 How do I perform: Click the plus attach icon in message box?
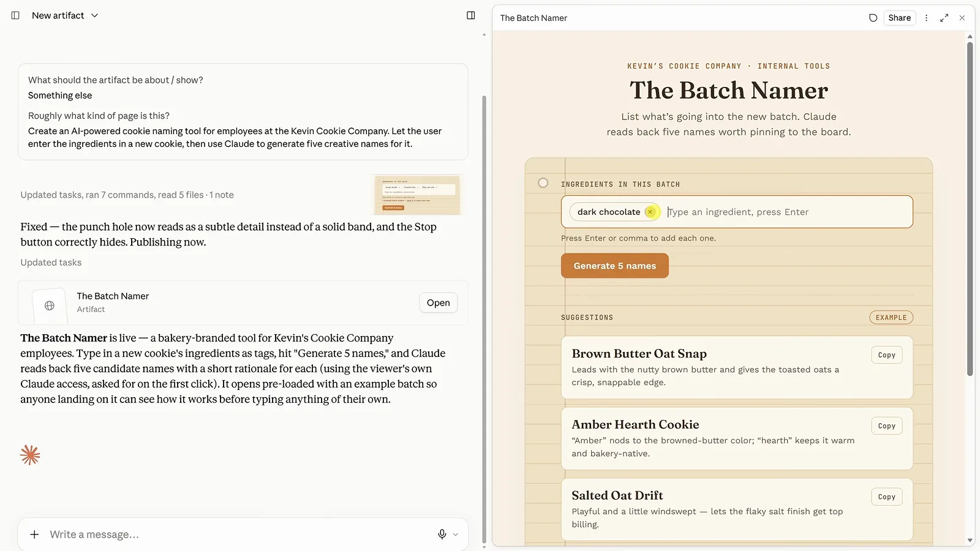(34, 534)
